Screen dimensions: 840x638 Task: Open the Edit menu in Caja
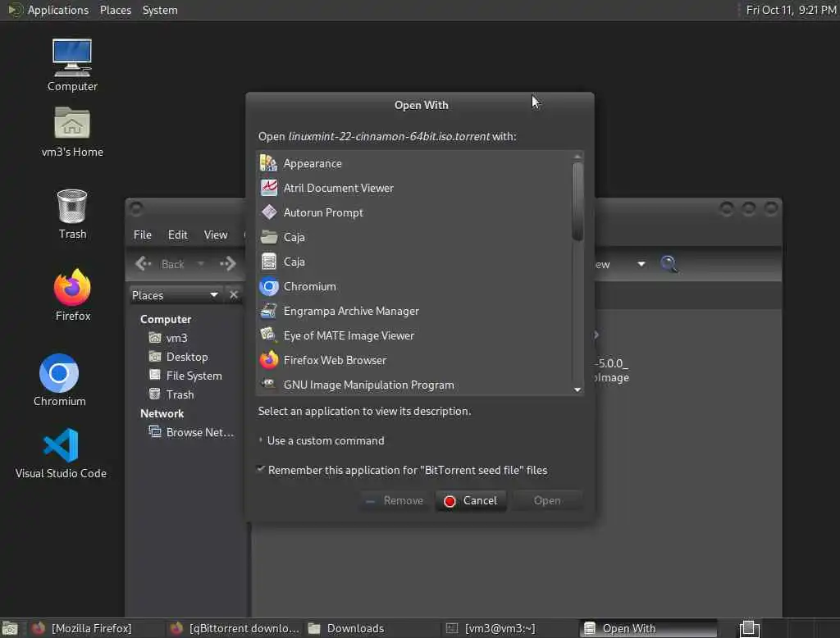point(177,235)
